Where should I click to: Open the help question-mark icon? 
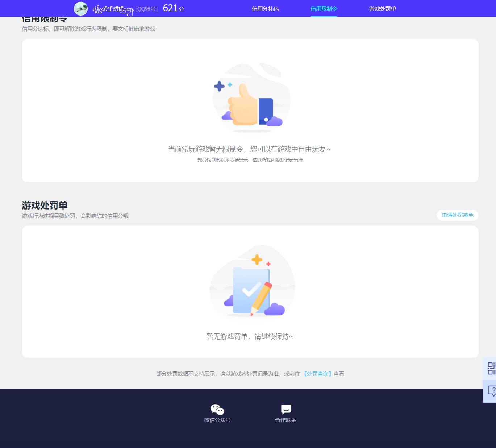(490, 391)
